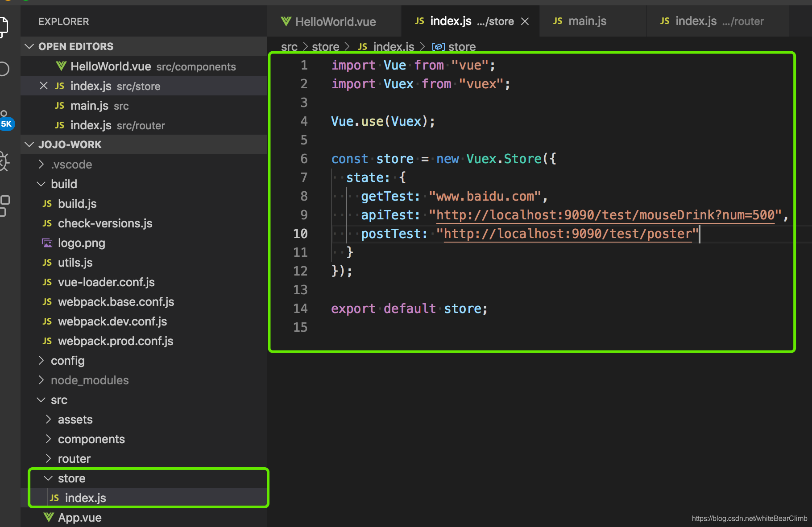This screenshot has width=812, height=527.
Task: Expand the components folder
Action: pos(48,439)
